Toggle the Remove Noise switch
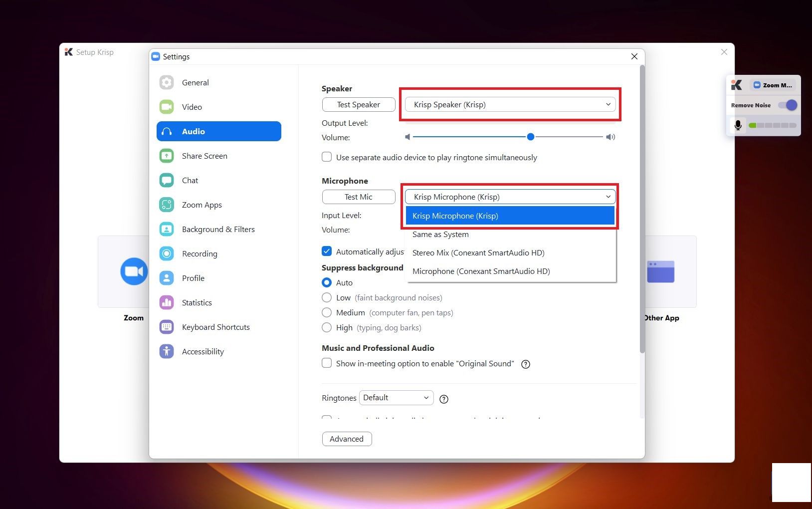This screenshot has height=509, width=812. [x=788, y=105]
